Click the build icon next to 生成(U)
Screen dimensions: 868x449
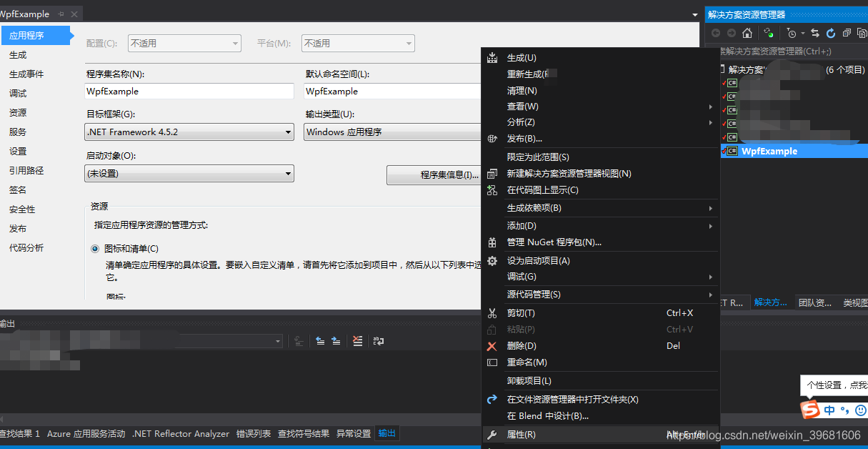point(492,58)
